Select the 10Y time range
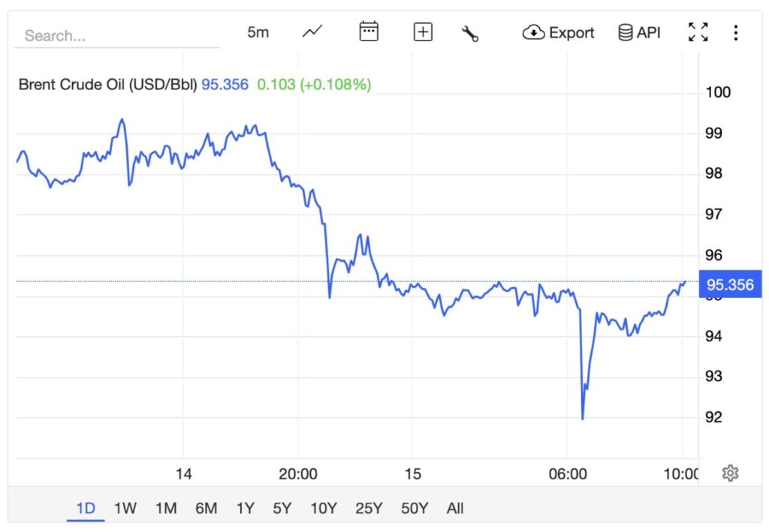Screen dimensions: 769x532 pos(324,508)
